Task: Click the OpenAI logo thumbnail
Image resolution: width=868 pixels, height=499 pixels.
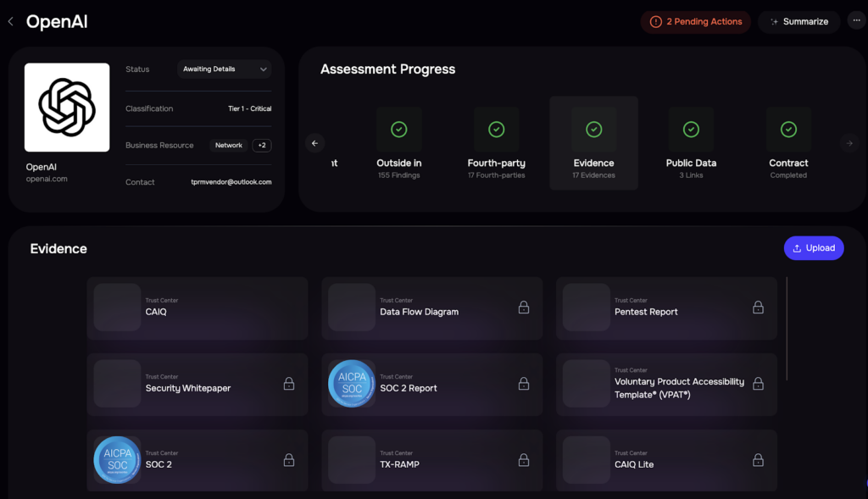Action: pyautogui.click(x=67, y=107)
